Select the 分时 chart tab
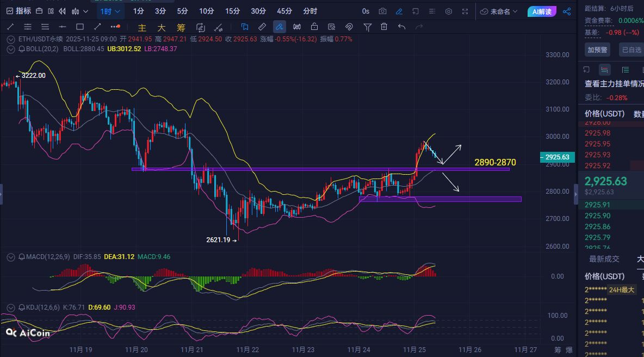 click(x=310, y=11)
